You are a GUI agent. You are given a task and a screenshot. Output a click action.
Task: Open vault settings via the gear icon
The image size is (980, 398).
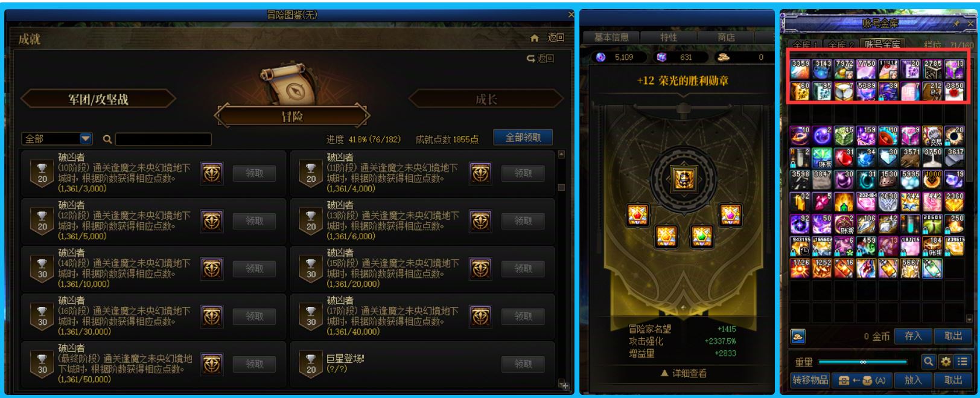click(945, 362)
